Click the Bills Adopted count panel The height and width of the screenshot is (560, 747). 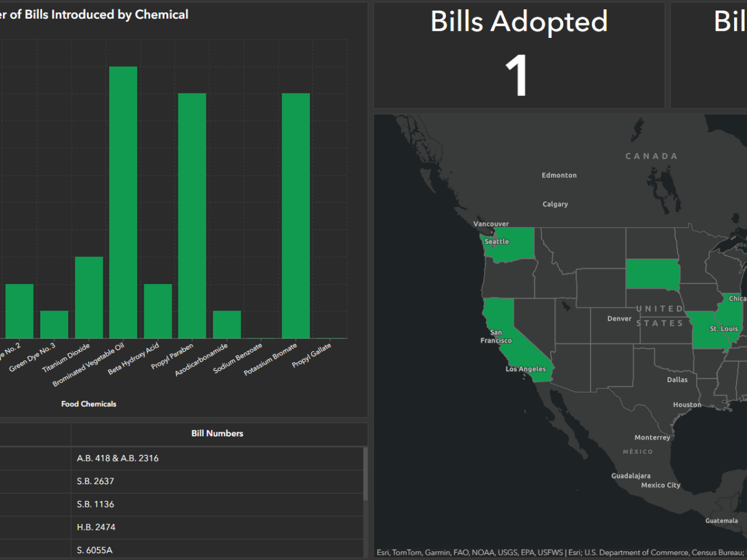click(518, 55)
